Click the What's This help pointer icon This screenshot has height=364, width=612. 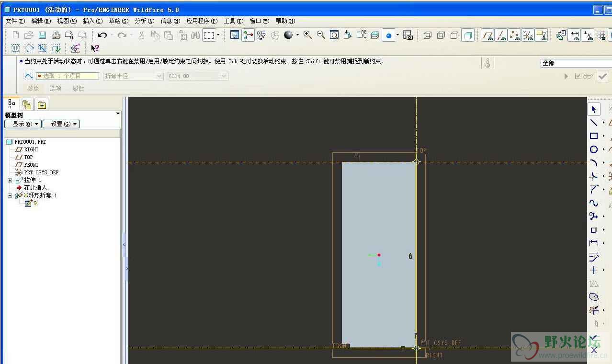tap(95, 48)
